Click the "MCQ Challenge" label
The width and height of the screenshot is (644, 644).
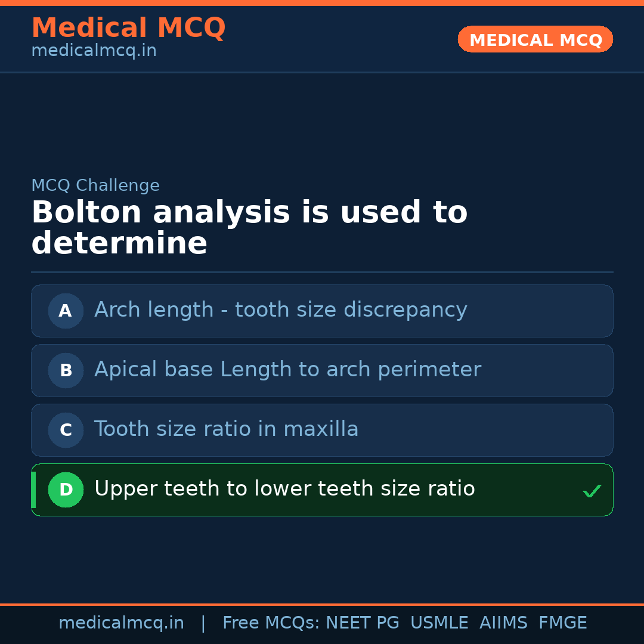(95, 185)
